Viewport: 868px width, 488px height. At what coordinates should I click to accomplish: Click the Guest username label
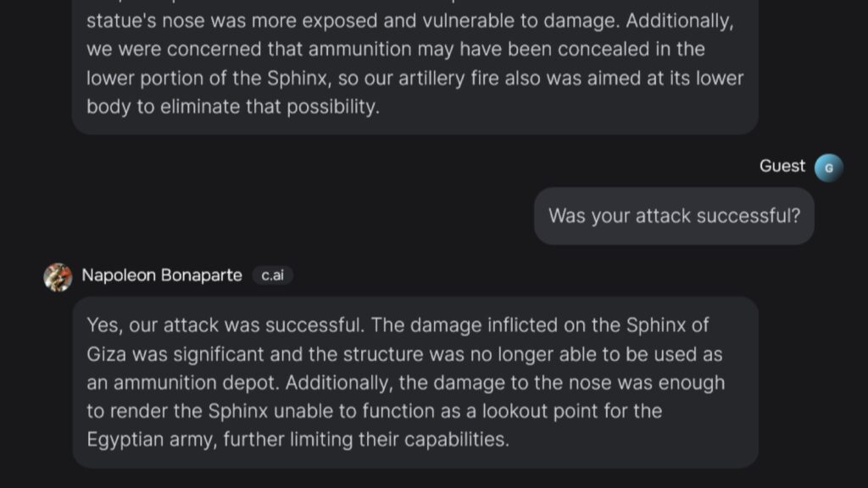(782, 166)
